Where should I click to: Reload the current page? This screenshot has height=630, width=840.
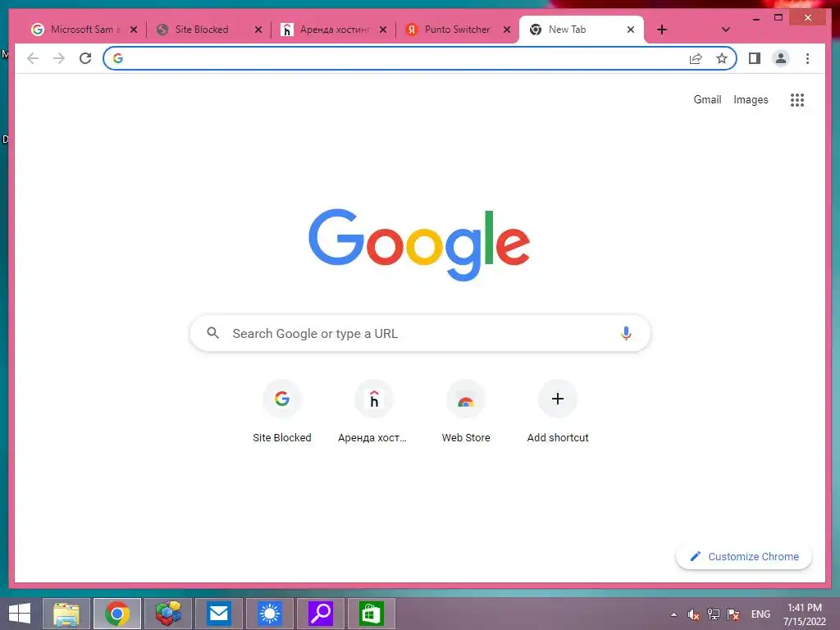[x=85, y=58]
